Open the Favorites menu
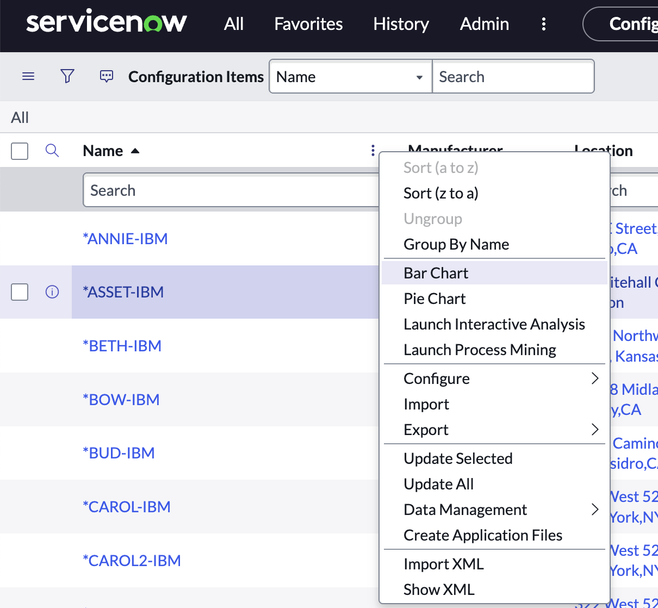Screen dimensions: 658x608 click(308, 24)
